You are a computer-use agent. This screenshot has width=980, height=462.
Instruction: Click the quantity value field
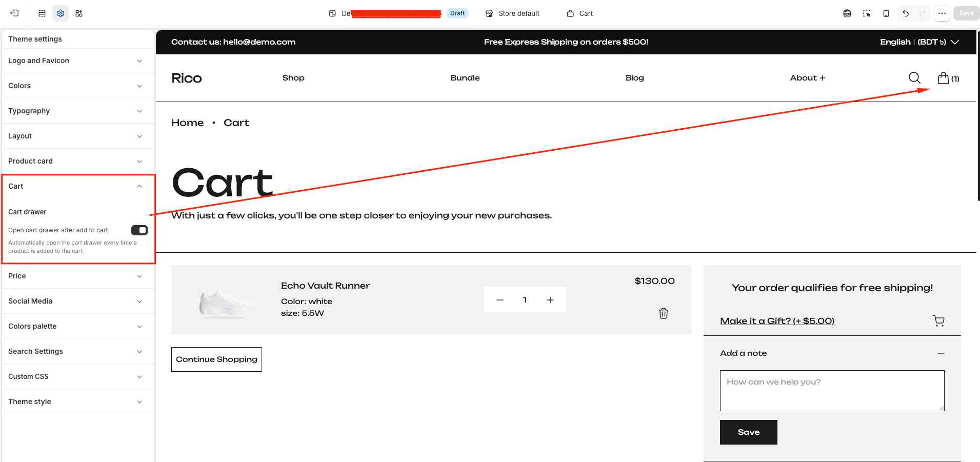tap(525, 300)
